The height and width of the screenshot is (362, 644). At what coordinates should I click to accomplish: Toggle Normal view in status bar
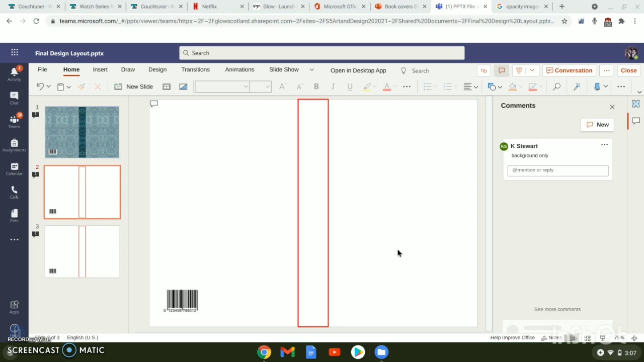click(x=573, y=338)
